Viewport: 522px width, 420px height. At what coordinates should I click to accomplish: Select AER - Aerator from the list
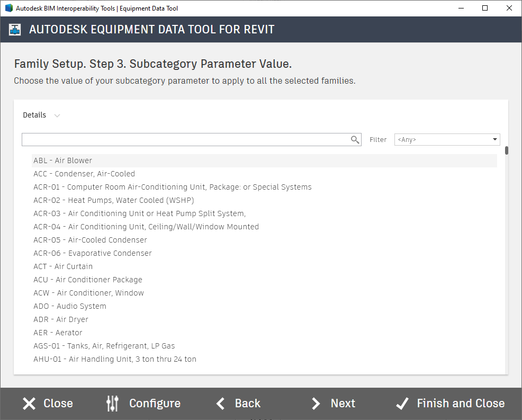pos(58,332)
